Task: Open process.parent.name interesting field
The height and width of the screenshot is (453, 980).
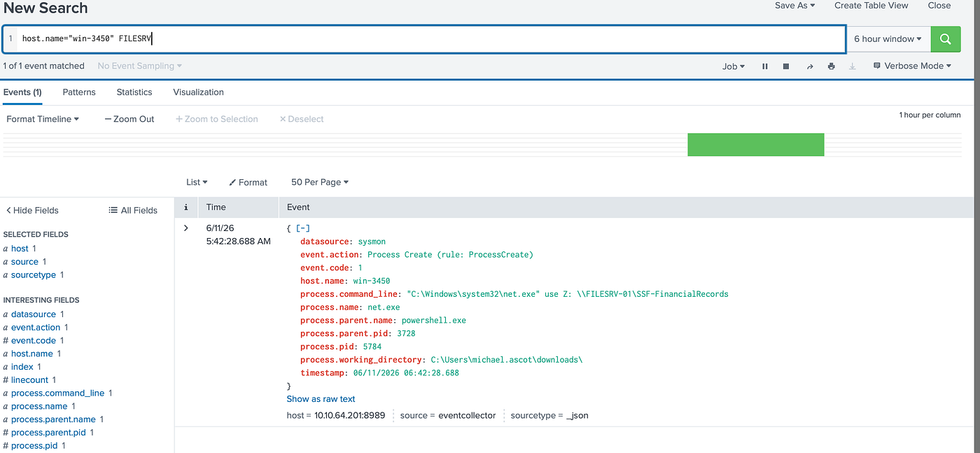Action: pyautogui.click(x=53, y=419)
